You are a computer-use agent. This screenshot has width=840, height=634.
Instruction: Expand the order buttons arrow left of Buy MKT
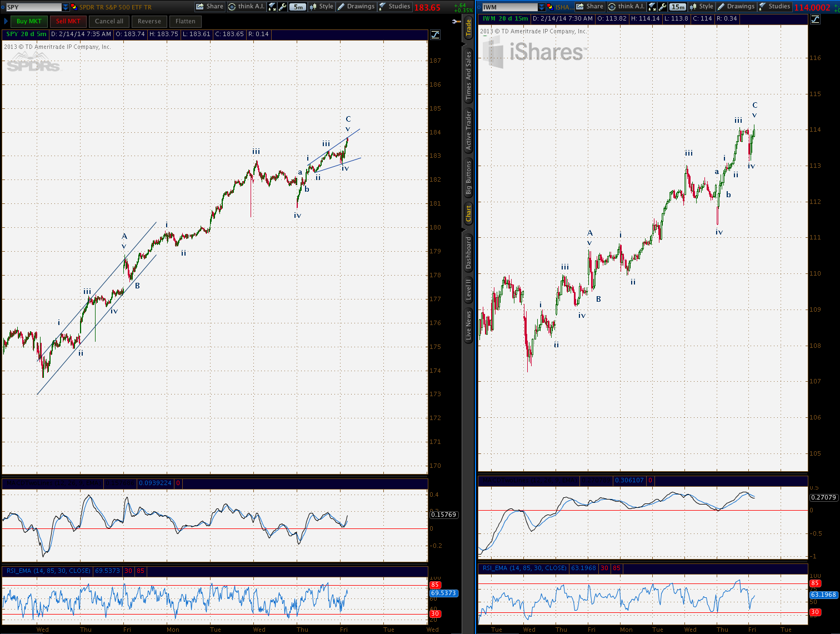(x=6, y=21)
